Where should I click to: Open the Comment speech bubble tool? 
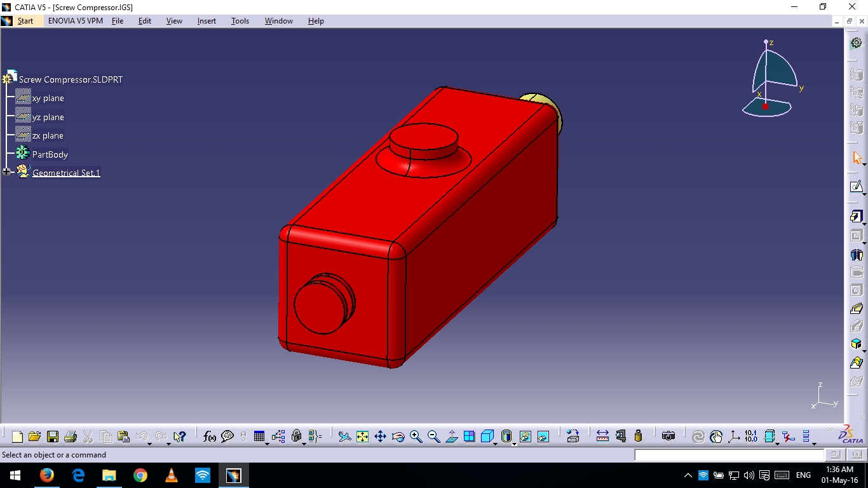[x=227, y=437]
